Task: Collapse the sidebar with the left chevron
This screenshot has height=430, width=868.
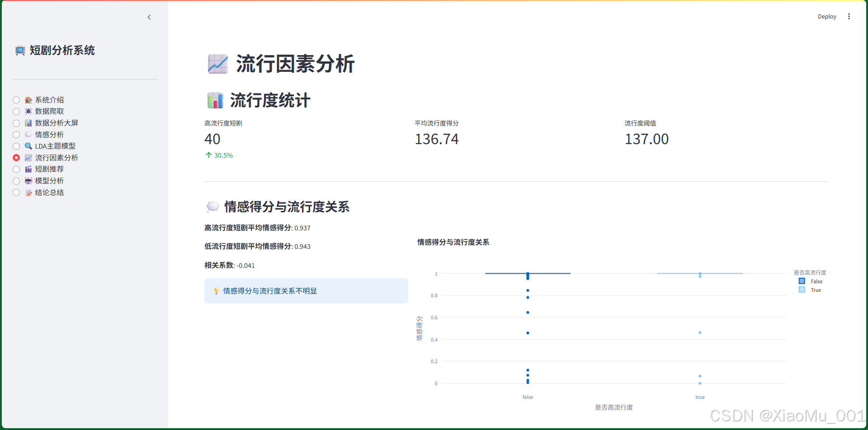Action: pyautogui.click(x=149, y=17)
